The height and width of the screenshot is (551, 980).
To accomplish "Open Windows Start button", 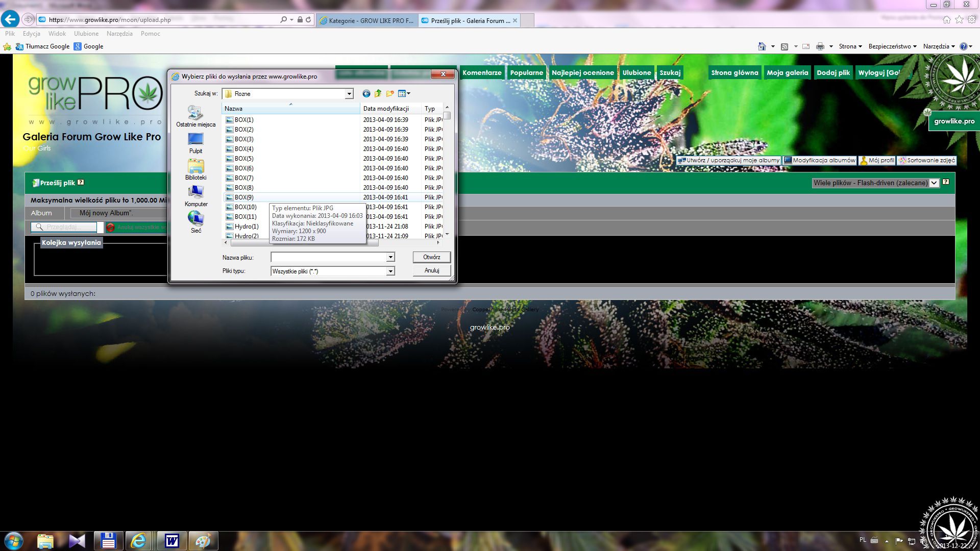I will [x=14, y=541].
